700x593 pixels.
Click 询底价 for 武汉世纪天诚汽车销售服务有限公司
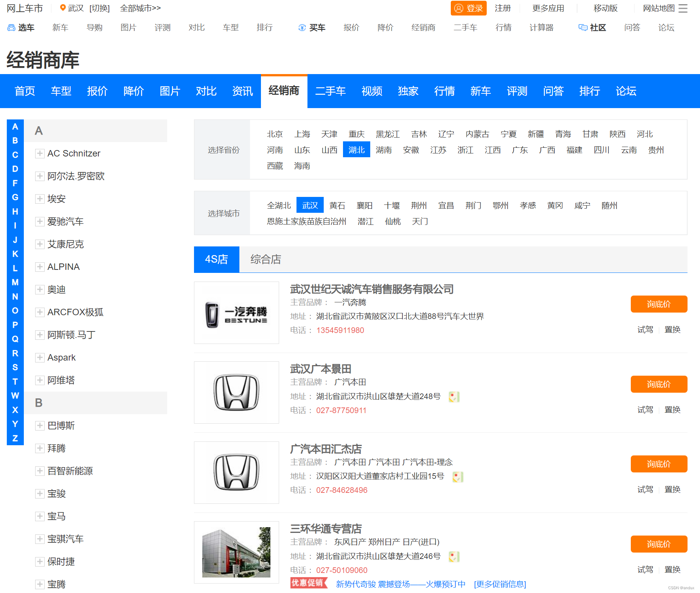tap(659, 304)
